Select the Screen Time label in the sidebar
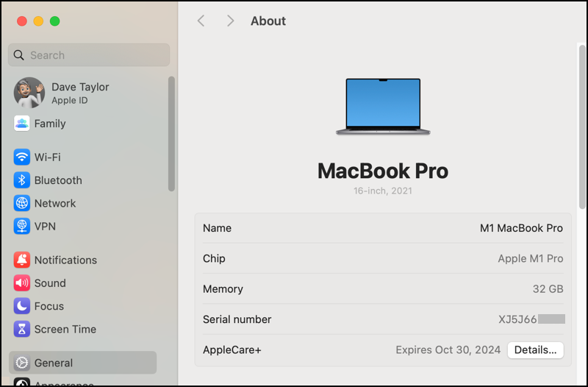 click(x=65, y=329)
